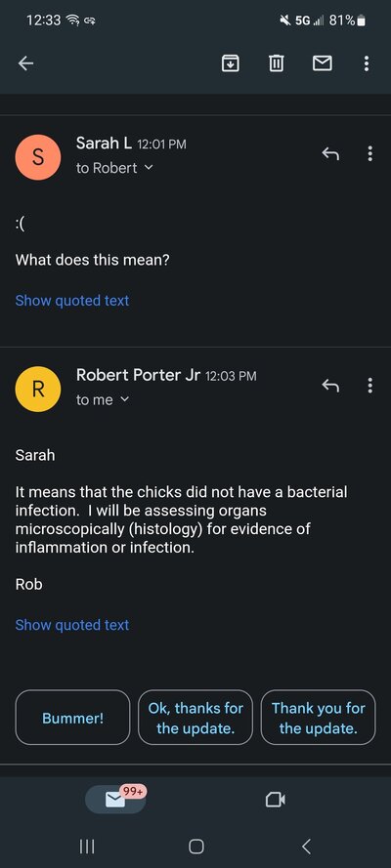Open the top toolbar overflow menu
This screenshot has width=391, height=868.
pos(367,64)
